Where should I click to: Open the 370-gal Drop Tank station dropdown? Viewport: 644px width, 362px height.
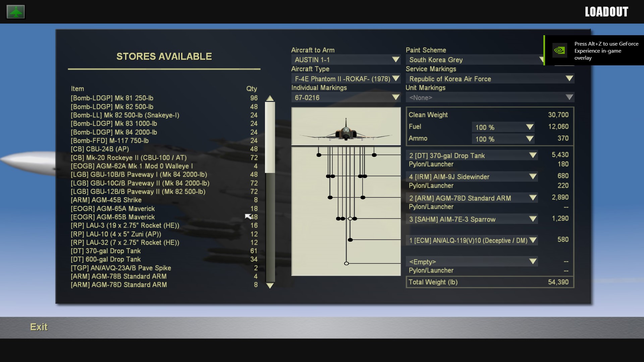[472, 156]
